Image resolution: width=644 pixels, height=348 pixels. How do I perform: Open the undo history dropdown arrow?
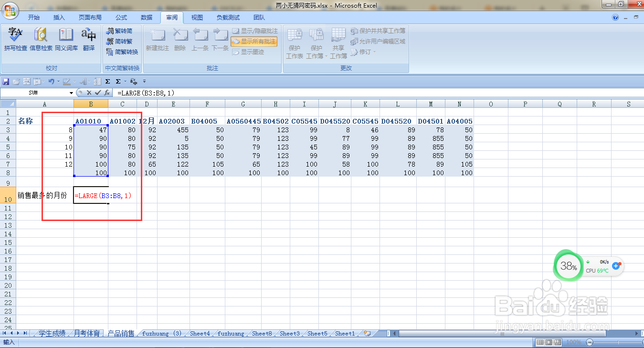point(58,82)
